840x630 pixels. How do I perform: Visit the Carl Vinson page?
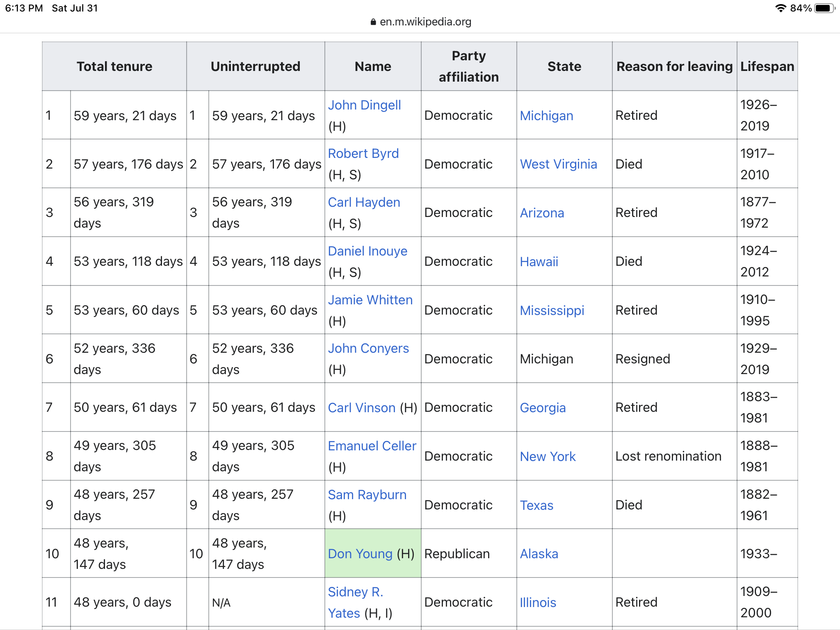click(x=362, y=408)
